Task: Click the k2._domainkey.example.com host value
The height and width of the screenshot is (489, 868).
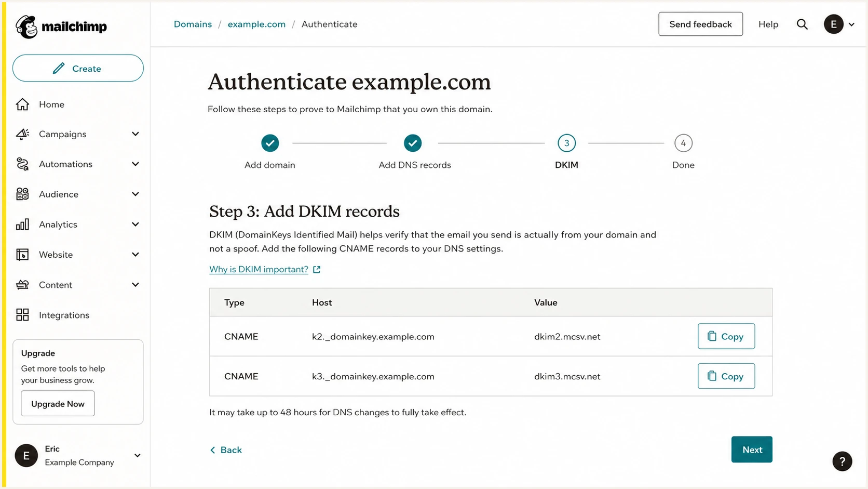Action: [373, 337]
